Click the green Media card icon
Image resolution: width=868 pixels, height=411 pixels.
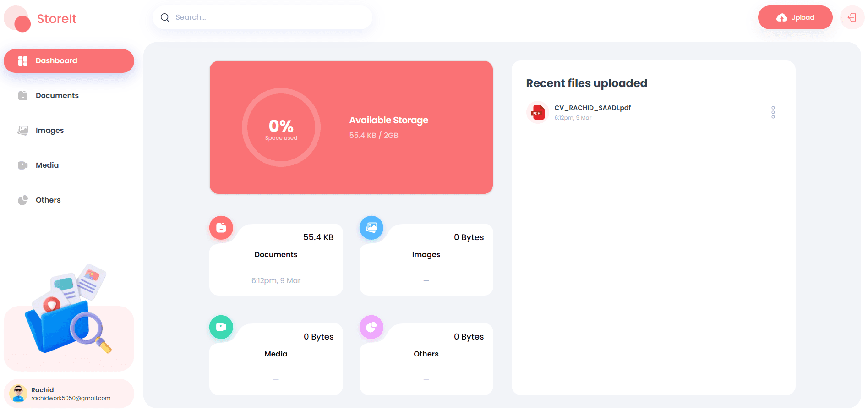click(x=221, y=327)
